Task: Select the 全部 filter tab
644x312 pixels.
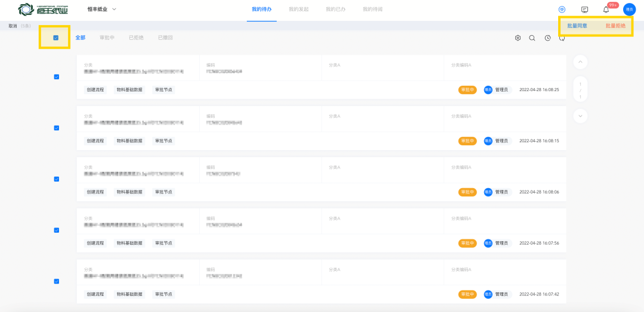Action: click(80, 38)
